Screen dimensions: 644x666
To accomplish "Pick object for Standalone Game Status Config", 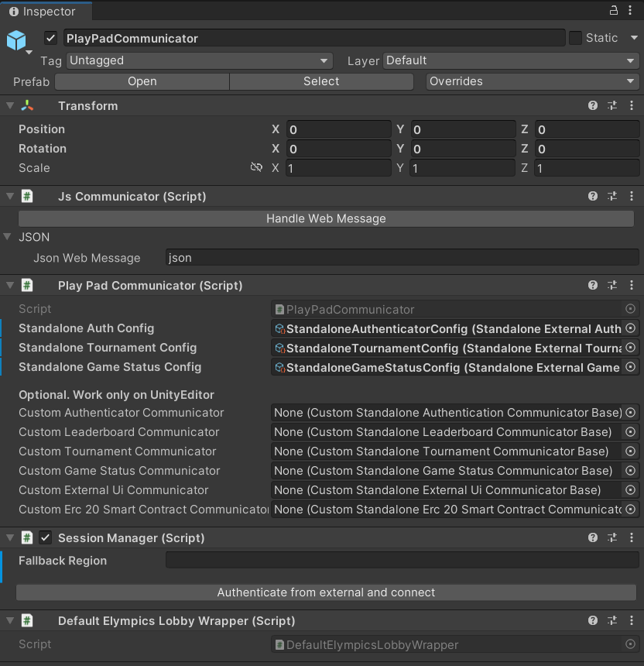I will click(x=630, y=367).
